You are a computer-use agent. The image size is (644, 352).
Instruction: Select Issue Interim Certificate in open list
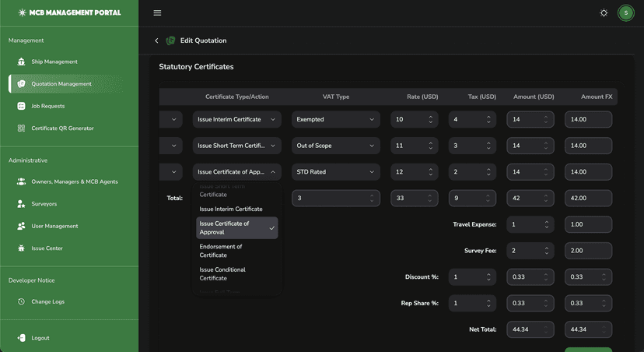tap(237, 209)
